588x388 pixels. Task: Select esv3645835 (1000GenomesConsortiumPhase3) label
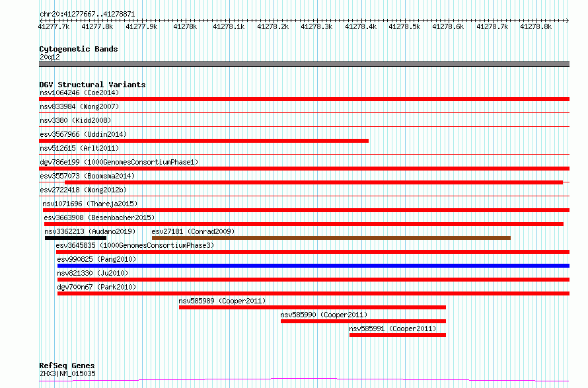click(135, 245)
